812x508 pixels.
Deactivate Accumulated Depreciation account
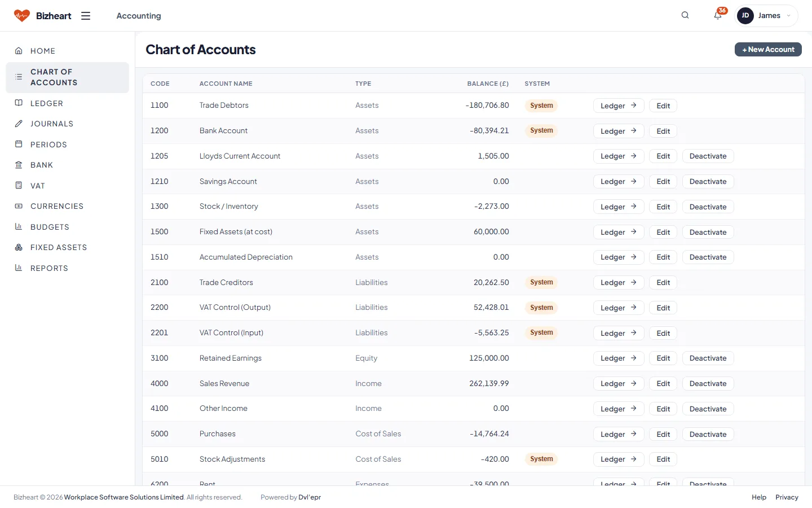tap(708, 257)
